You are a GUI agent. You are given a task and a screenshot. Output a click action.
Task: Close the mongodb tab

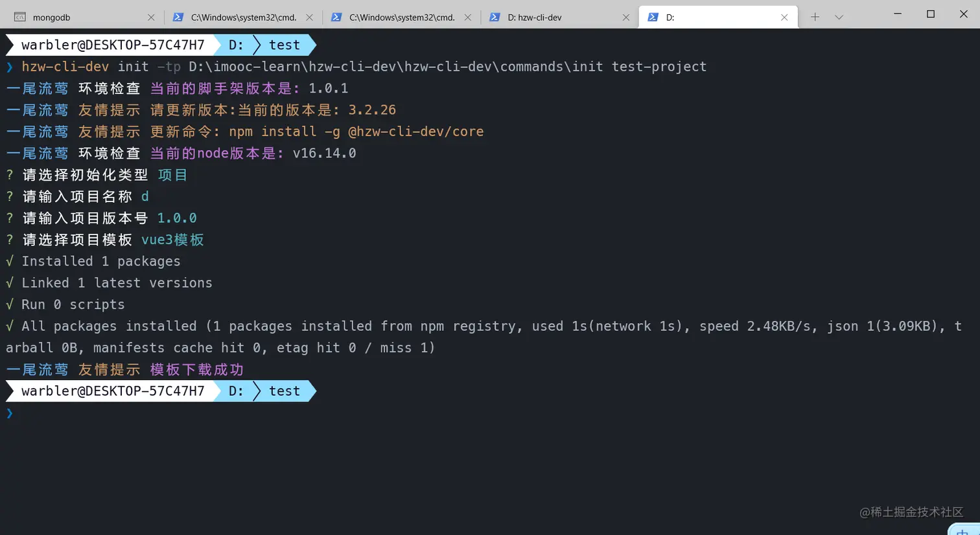(151, 17)
